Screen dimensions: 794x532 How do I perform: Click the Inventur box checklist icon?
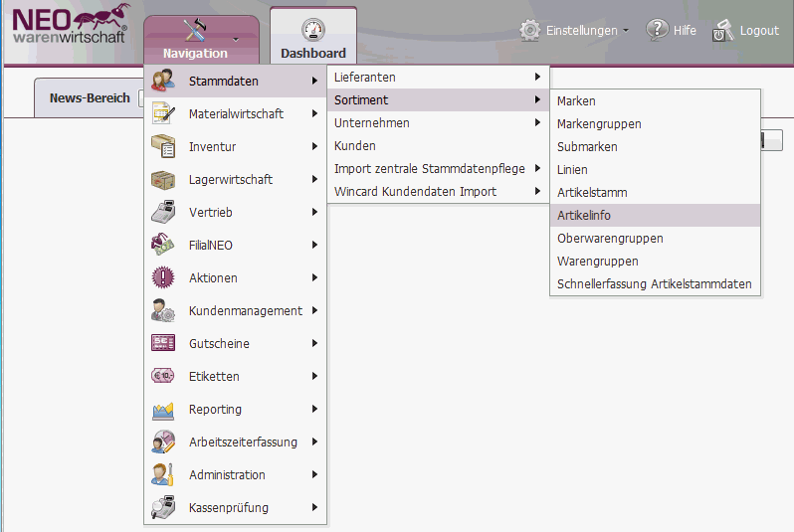pyautogui.click(x=163, y=146)
